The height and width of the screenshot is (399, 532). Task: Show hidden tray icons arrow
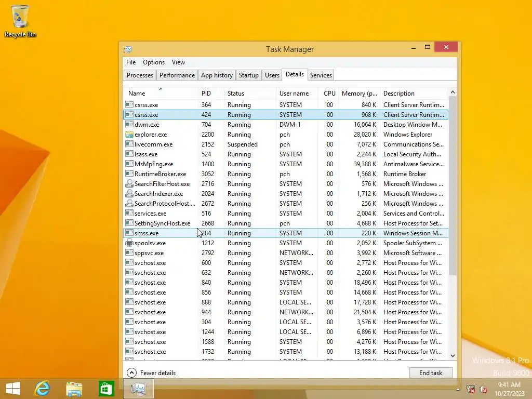[x=458, y=389]
